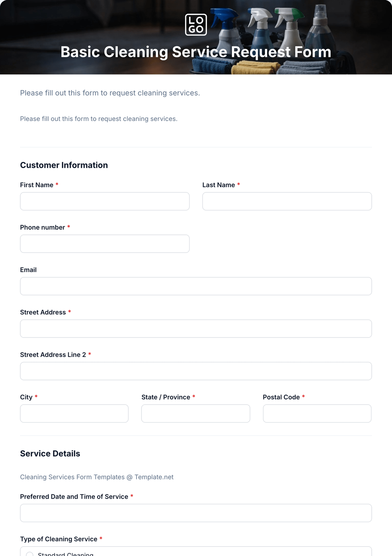
Task: Click the City input box
Action: (74, 413)
